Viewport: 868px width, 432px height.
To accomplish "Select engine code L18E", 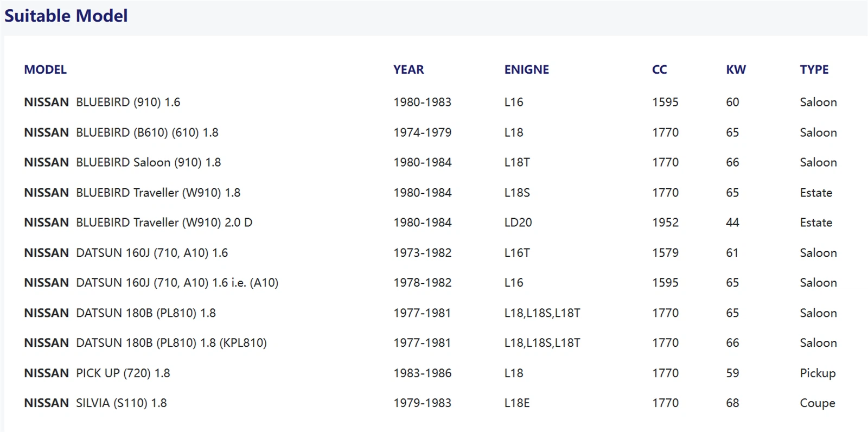I will point(516,403).
